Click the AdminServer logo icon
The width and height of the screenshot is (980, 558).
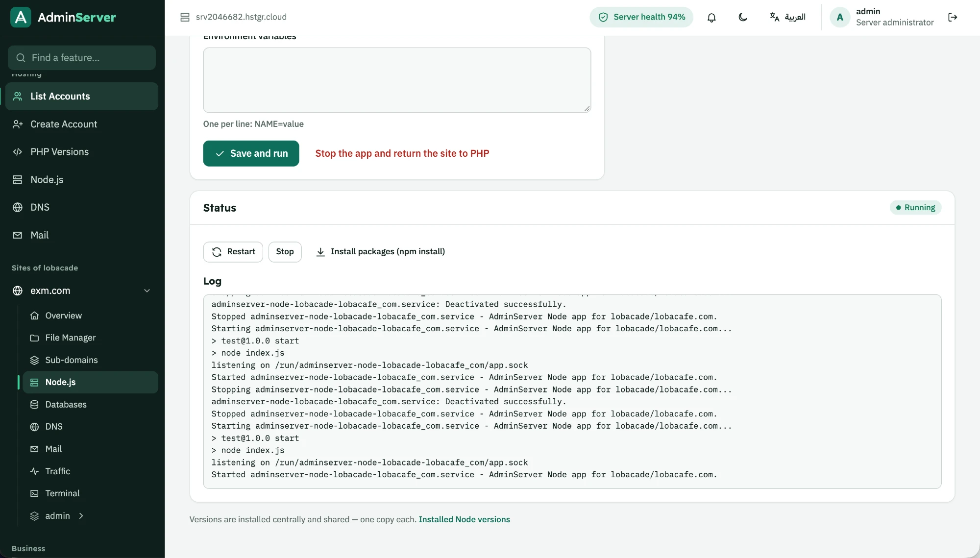pos(21,17)
